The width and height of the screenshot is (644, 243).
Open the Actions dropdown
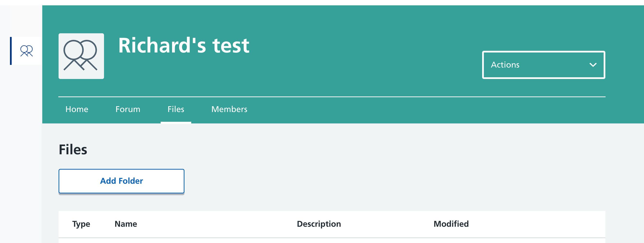pyautogui.click(x=543, y=65)
